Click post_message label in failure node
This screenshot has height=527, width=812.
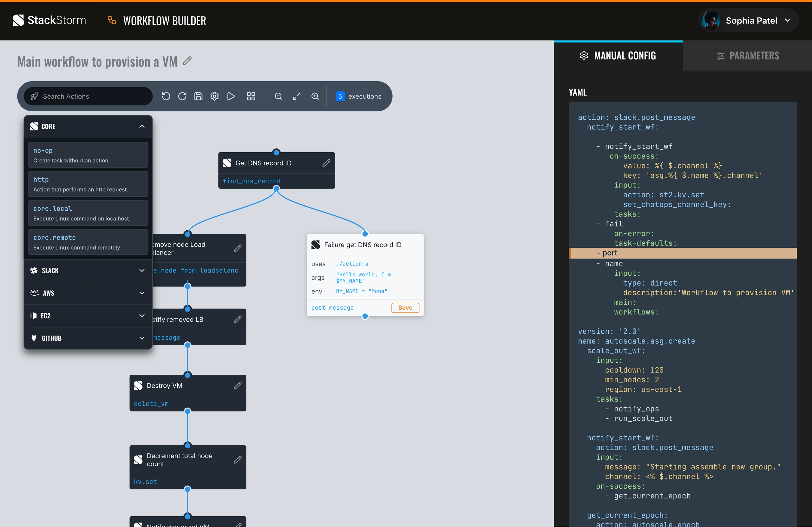point(332,307)
